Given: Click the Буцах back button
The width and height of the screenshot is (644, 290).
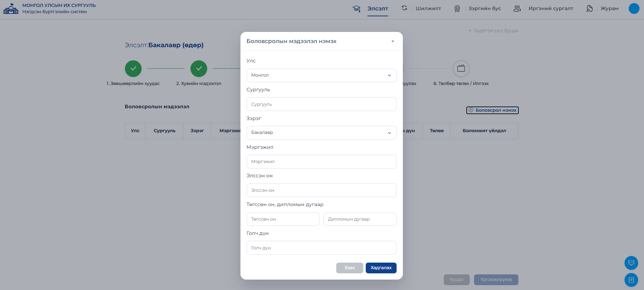Looking at the screenshot, I should (457, 280).
